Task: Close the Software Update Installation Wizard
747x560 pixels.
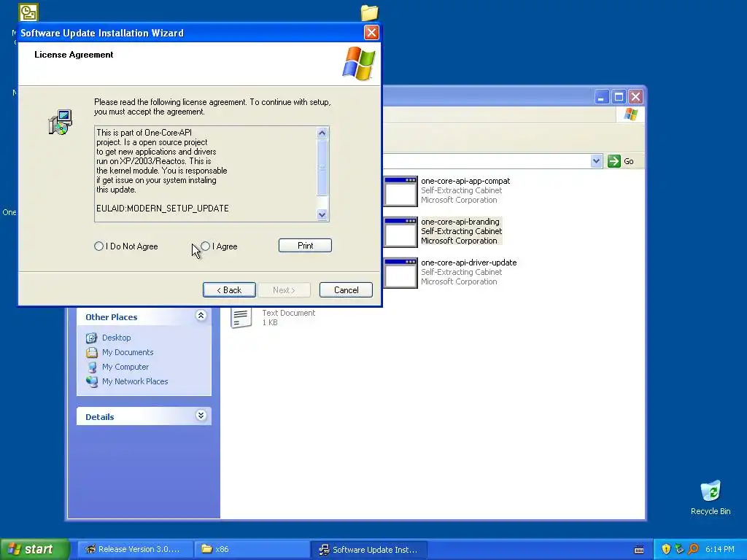Action: (x=371, y=32)
